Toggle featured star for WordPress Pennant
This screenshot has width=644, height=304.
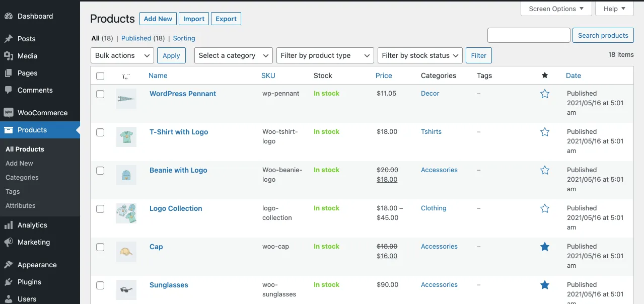(x=545, y=94)
